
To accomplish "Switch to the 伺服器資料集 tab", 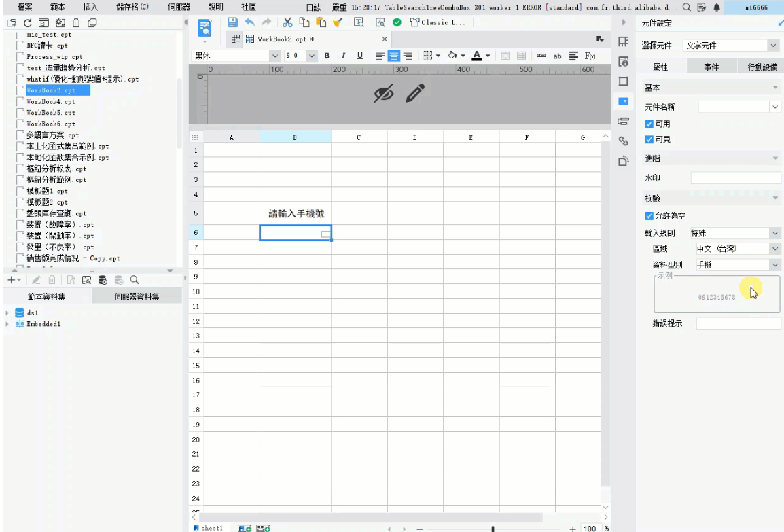I will (137, 296).
